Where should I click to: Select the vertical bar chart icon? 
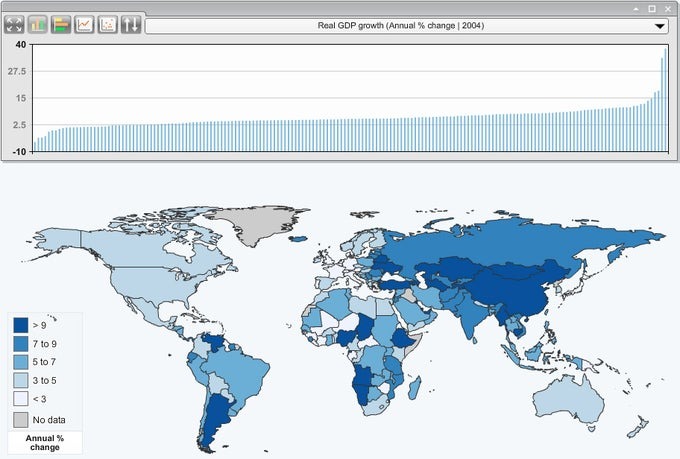pos(38,25)
